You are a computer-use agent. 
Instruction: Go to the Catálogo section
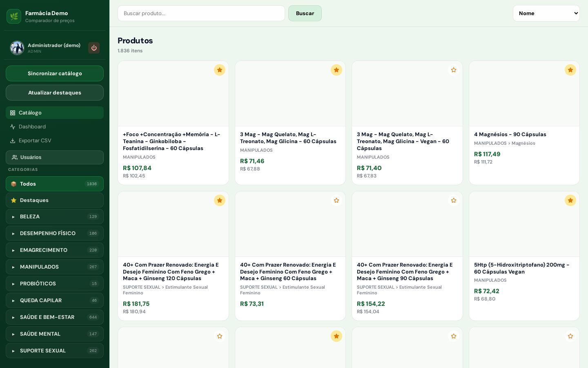55,113
